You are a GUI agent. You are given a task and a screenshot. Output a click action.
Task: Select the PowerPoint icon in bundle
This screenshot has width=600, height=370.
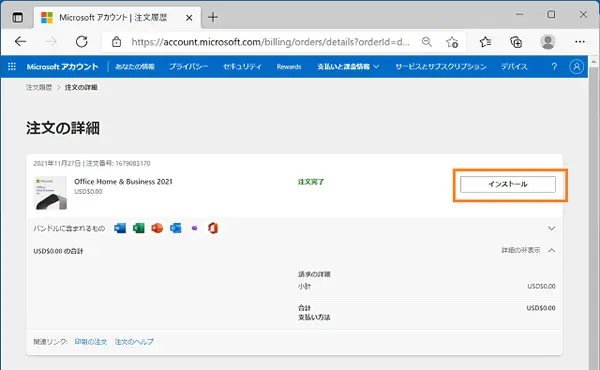tap(157, 228)
